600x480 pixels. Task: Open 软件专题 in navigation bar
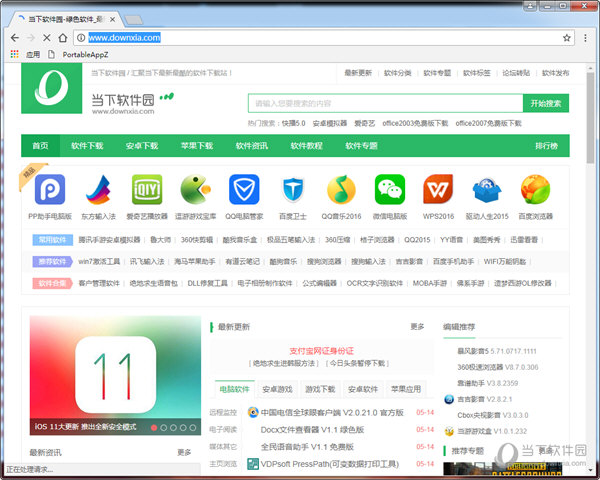pos(362,146)
